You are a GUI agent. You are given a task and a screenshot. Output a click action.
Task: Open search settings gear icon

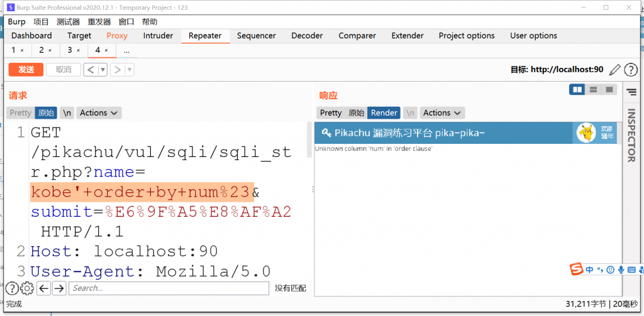point(27,288)
